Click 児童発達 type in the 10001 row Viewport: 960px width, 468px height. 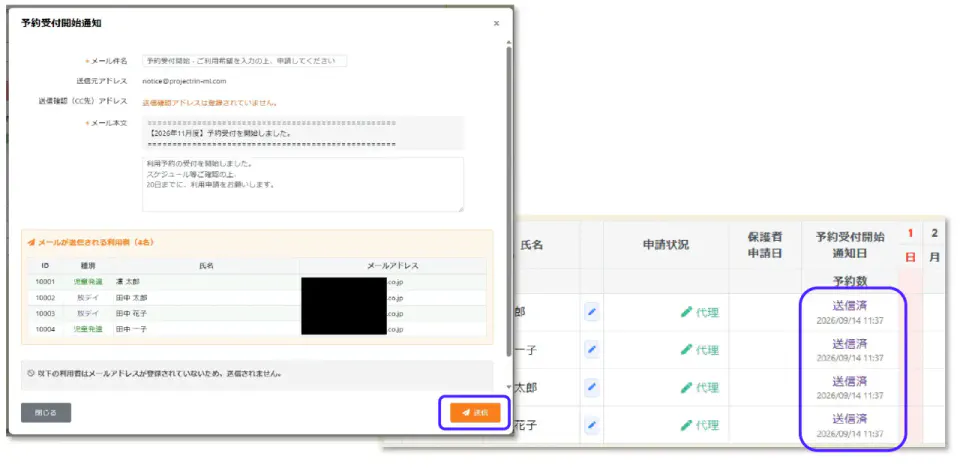point(86,282)
